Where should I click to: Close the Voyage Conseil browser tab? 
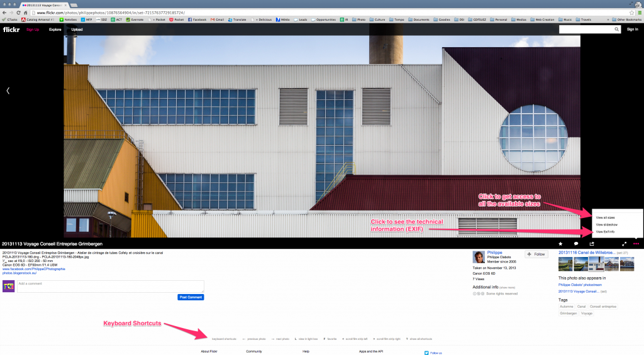tap(65, 5)
